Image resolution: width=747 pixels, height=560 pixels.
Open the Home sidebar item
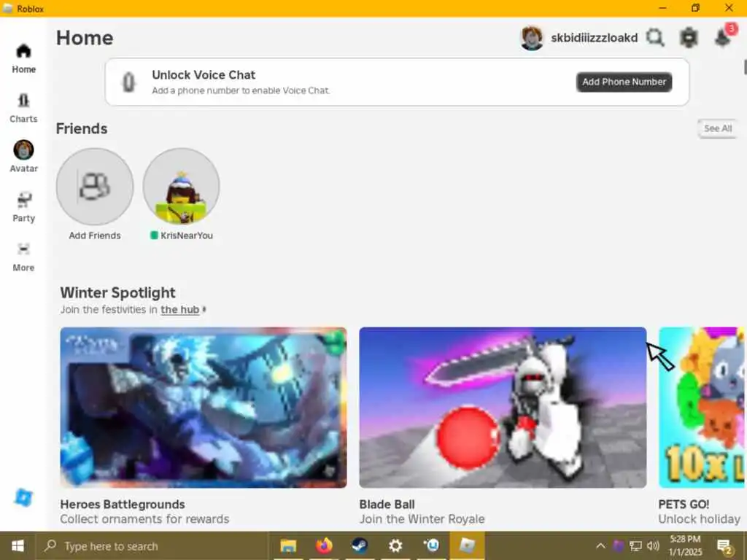[x=23, y=58]
